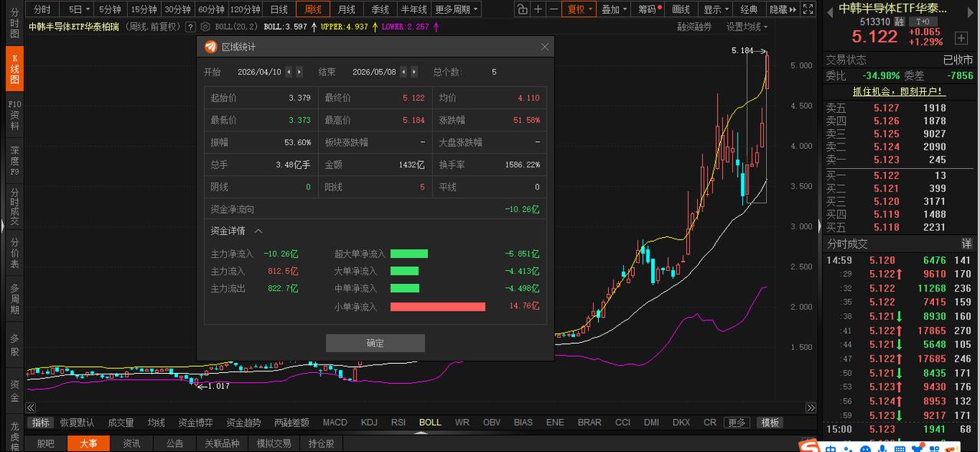Select KDJ indicator tab
Screen dimensions: 980x452
[x=369, y=422]
